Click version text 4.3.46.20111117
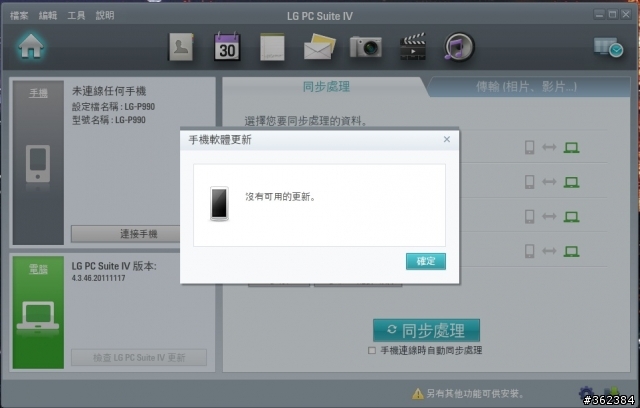 click(98, 278)
